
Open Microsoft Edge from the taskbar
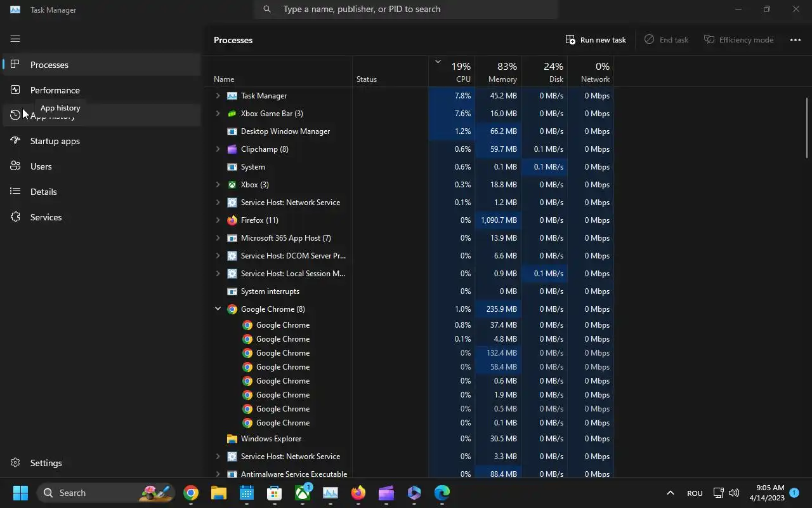coord(442,493)
